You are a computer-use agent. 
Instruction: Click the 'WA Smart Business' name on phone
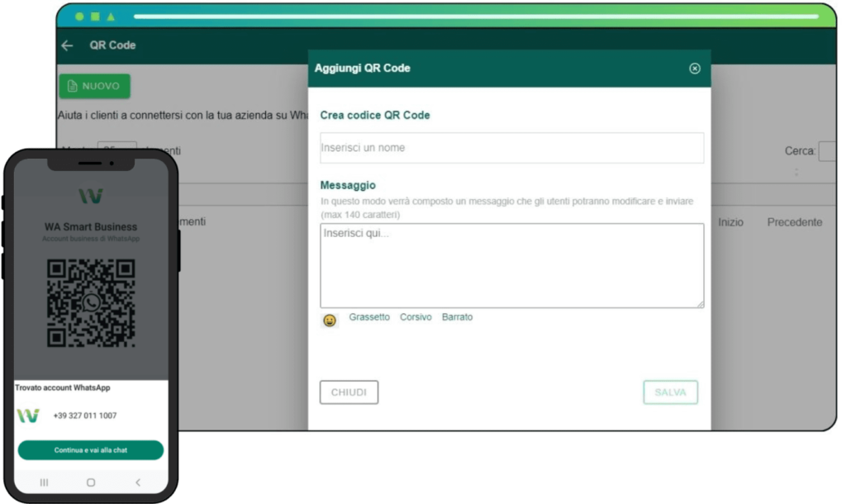point(91,227)
